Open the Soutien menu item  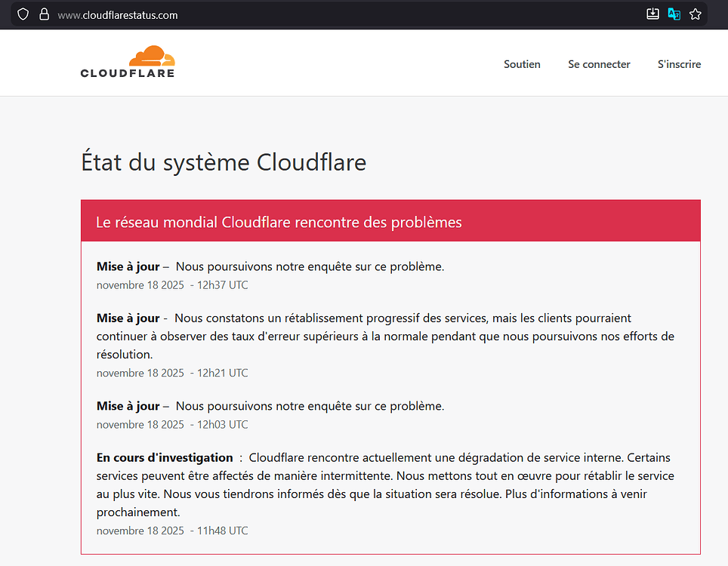[x=522, y=64]
